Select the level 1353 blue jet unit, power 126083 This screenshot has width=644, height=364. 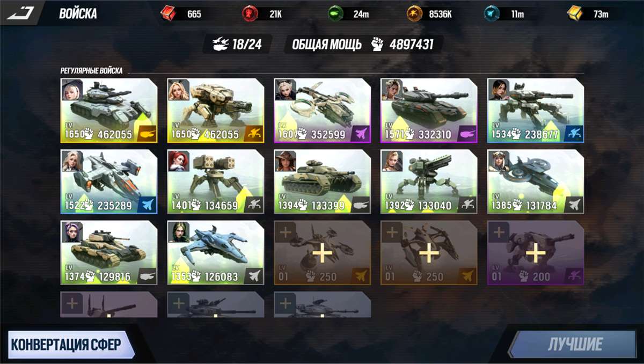[216, 252]
